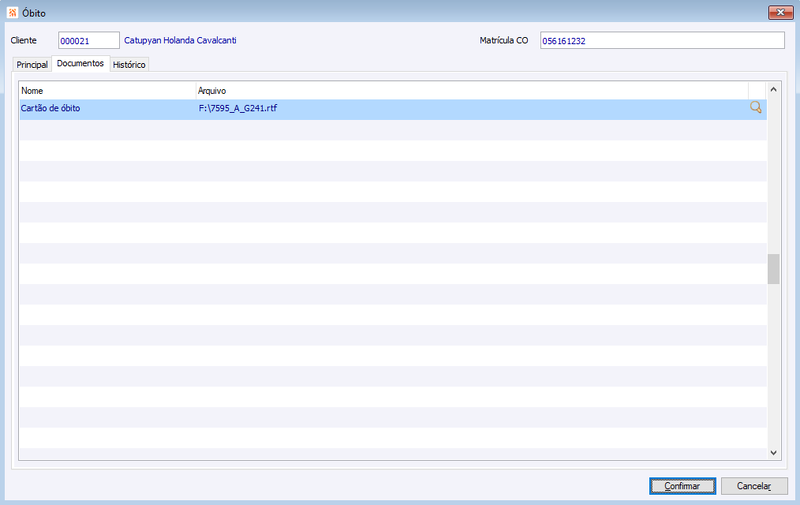Open the magnifier icon for Cartão de óbito
Screen dimensions: 800x505
[756, 107]
